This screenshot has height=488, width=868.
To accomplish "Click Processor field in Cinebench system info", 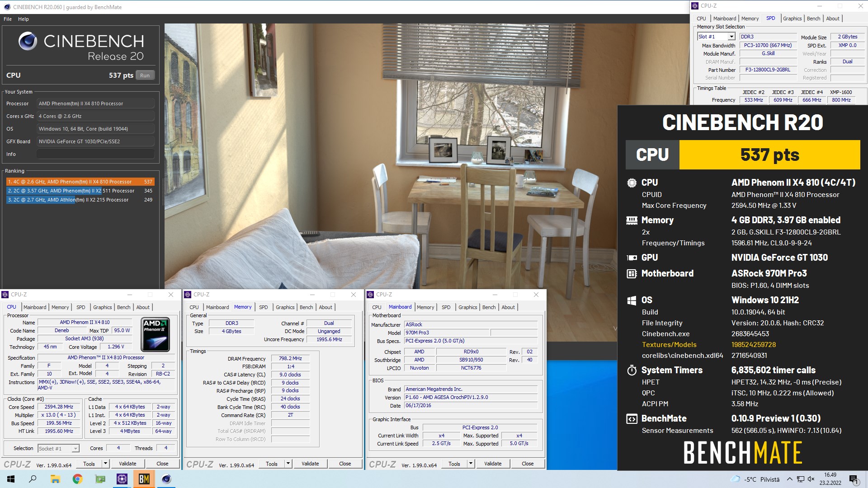I will pyautogui.click(x=95, y=103).
